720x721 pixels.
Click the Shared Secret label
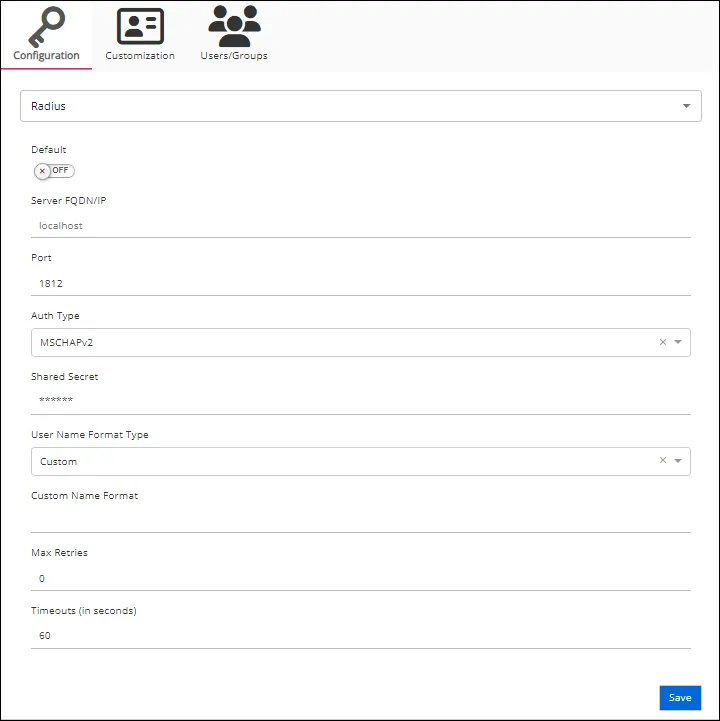(x=65, y=377)
